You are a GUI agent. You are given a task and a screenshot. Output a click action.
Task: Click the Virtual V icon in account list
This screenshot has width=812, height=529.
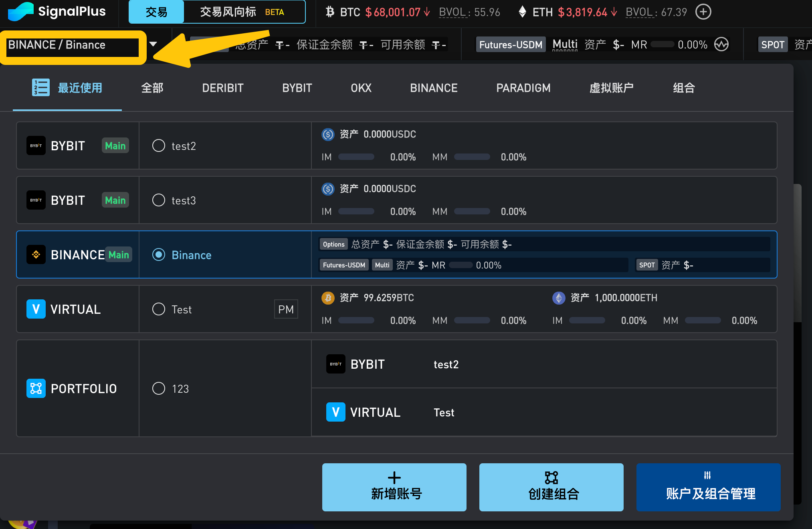tap(36, 309)
